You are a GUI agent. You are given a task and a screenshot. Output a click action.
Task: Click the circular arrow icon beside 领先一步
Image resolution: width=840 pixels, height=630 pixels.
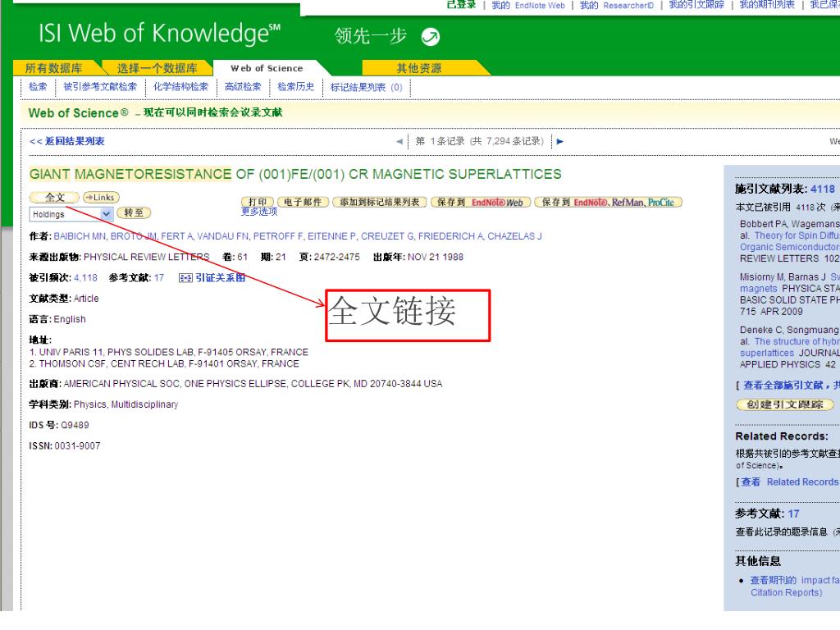click(x=430, y=36)
